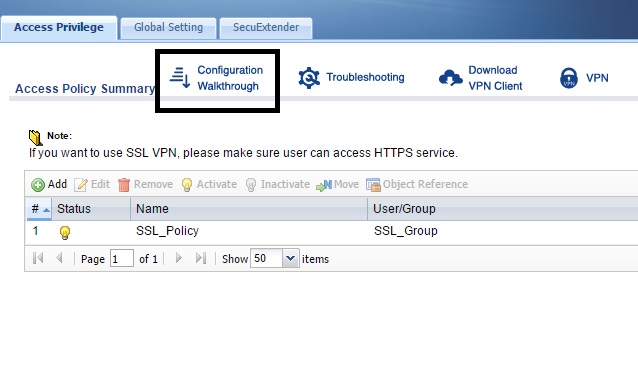Click the Remove trash can icon
The width and height of the screenshot is (638, 365).
(x=124, y=185)
